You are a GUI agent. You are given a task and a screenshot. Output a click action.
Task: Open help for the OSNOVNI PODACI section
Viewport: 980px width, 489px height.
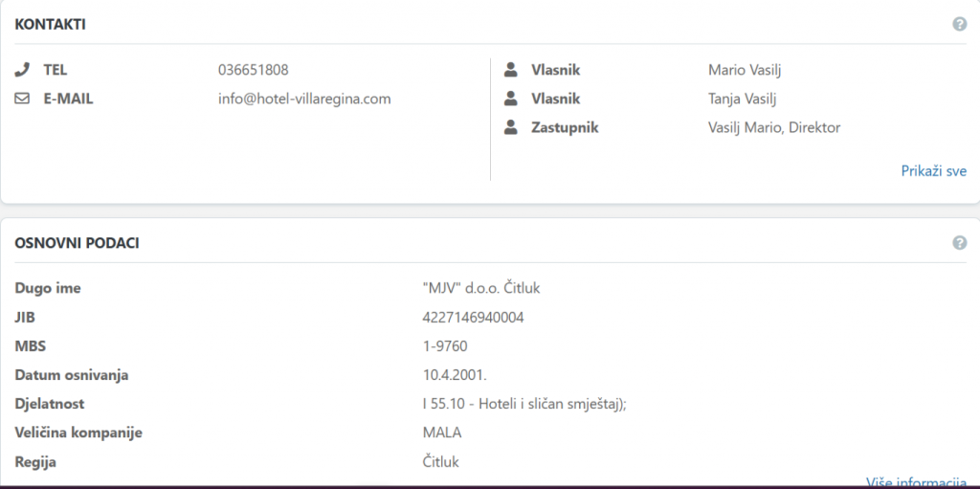(x=959, y=243)
